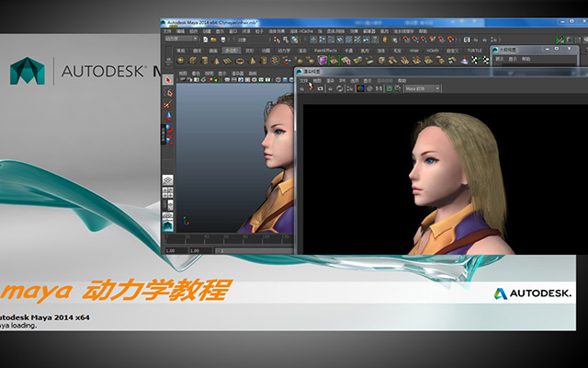
Task: Switch to single perspective view layout
Action: click(167, 180)
